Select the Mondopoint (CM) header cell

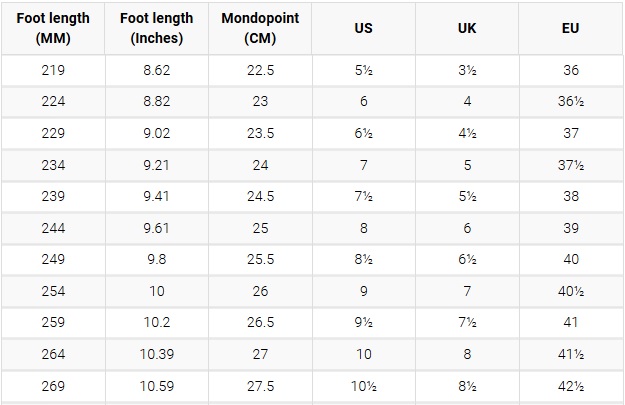coord(260,28)
